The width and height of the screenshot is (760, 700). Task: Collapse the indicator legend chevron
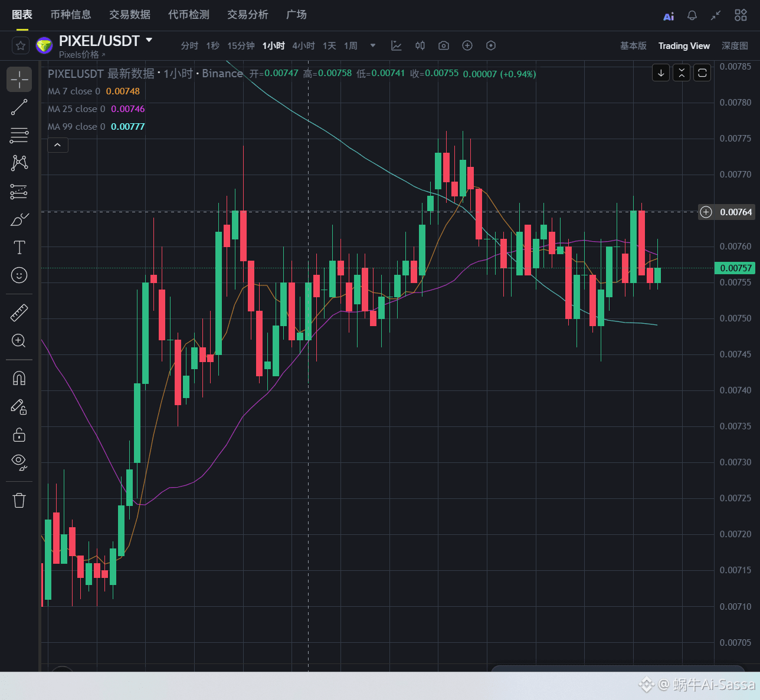pyautogui.click(x=58, y=144)
